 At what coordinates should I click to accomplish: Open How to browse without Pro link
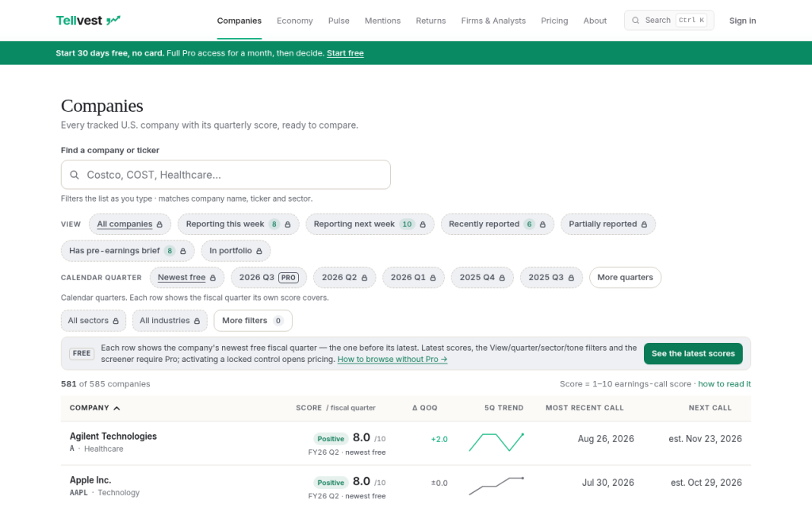(392, 360)
